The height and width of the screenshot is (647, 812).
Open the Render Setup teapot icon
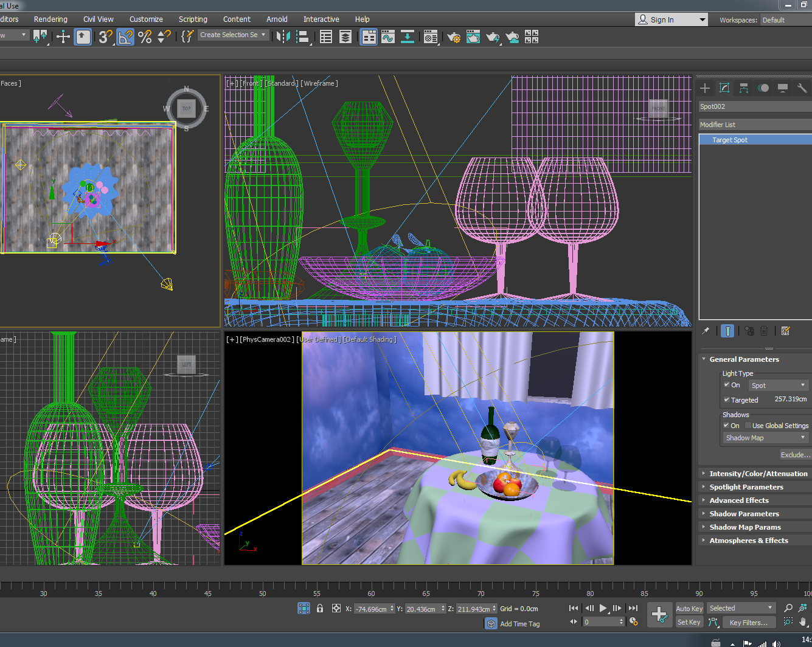click(454, 37)
